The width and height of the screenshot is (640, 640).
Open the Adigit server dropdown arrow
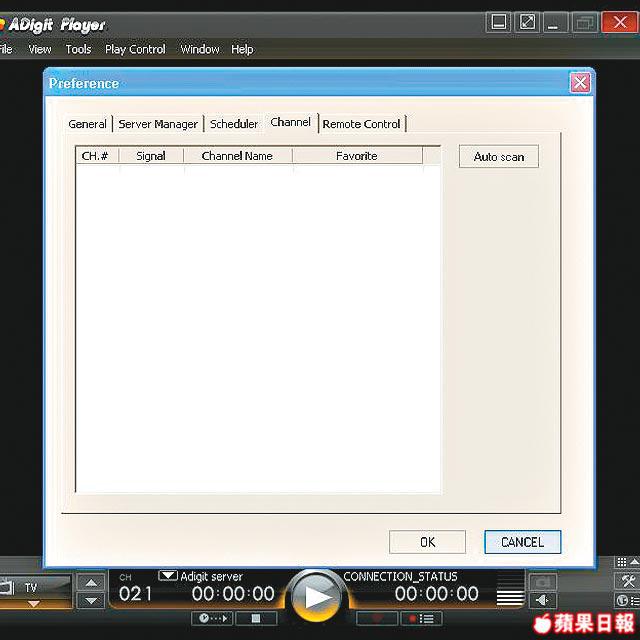168,576
